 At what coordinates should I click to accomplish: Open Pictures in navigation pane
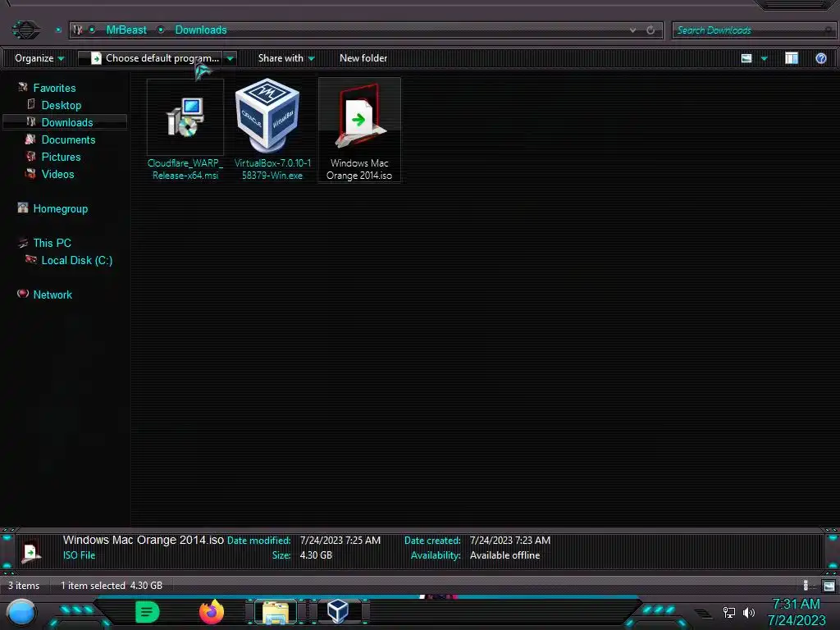[x=61, y=157]
